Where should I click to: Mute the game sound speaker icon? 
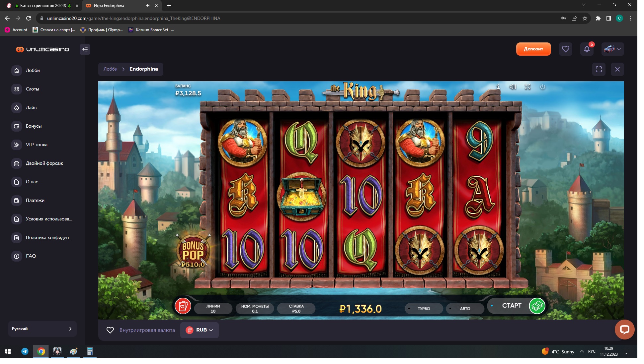pos(513,87)
